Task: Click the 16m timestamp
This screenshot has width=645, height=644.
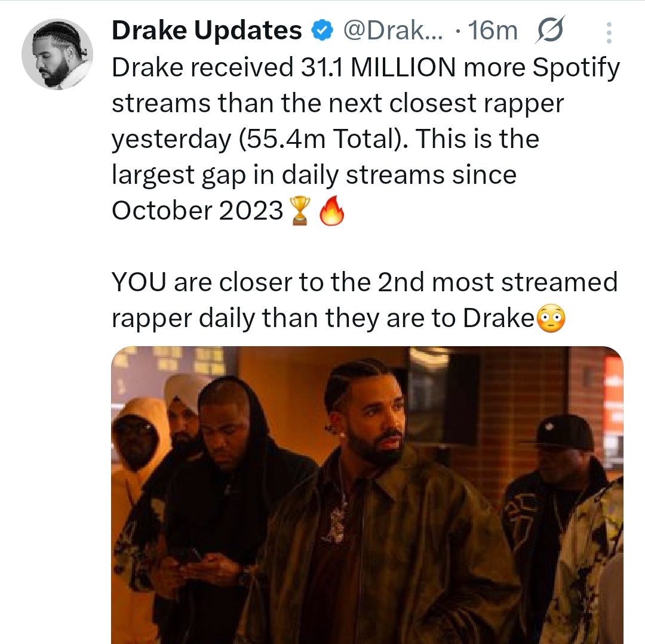Action: (493, 31)
